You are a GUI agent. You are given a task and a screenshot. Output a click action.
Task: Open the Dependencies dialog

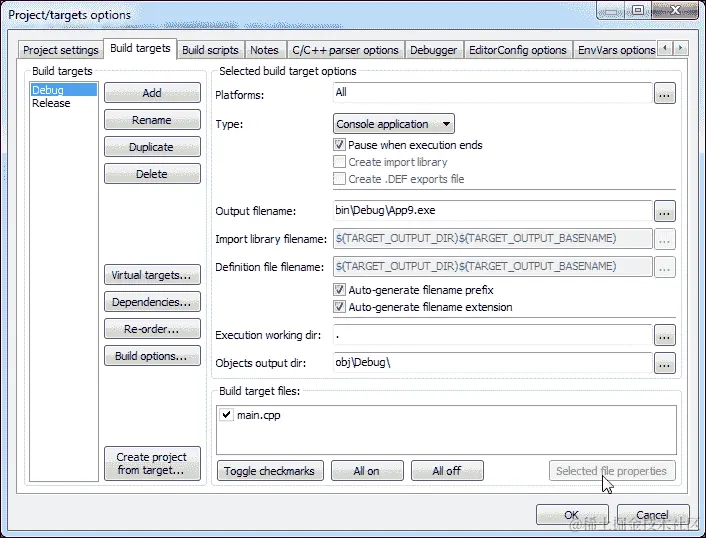click(152, 302)
